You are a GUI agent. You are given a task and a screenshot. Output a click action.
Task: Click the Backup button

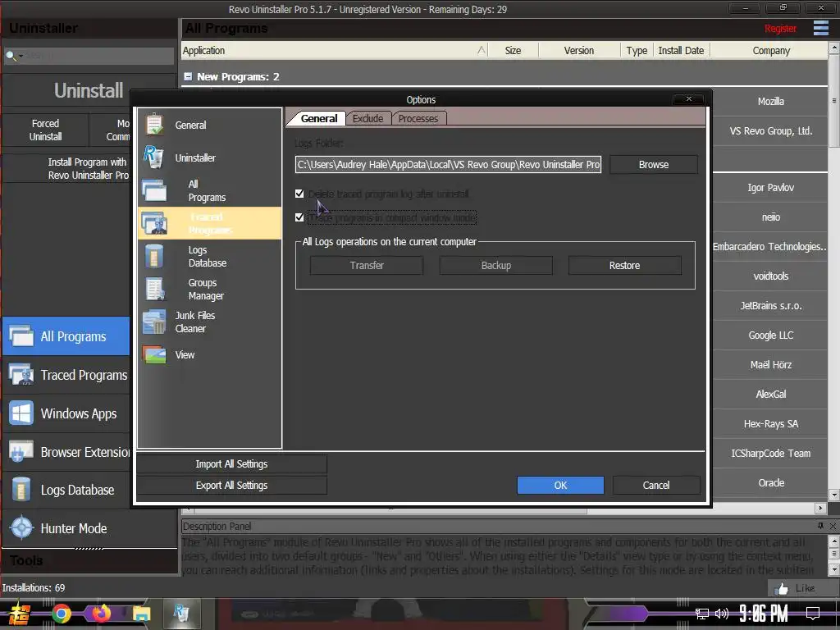pyautogui.click(x=496, y=265)
